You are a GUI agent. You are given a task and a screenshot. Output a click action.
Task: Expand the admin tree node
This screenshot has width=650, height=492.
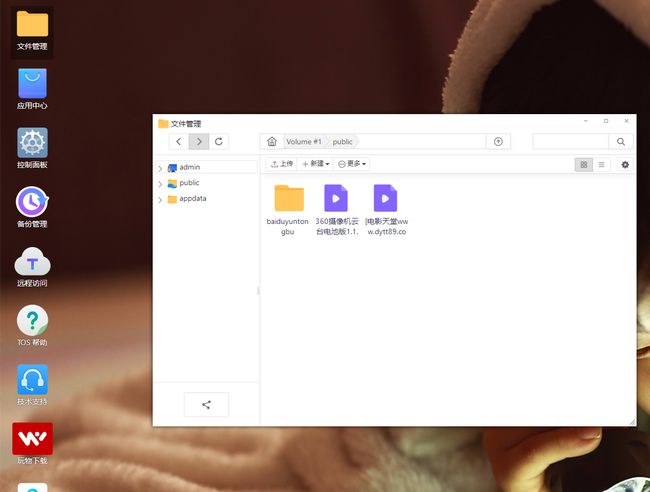coord(160,168)
